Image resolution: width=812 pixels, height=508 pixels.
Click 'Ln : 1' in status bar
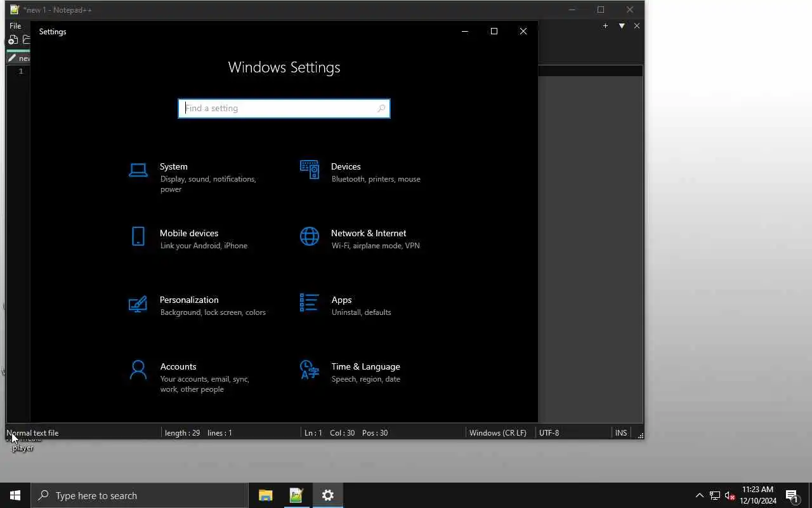coord(313,432)
